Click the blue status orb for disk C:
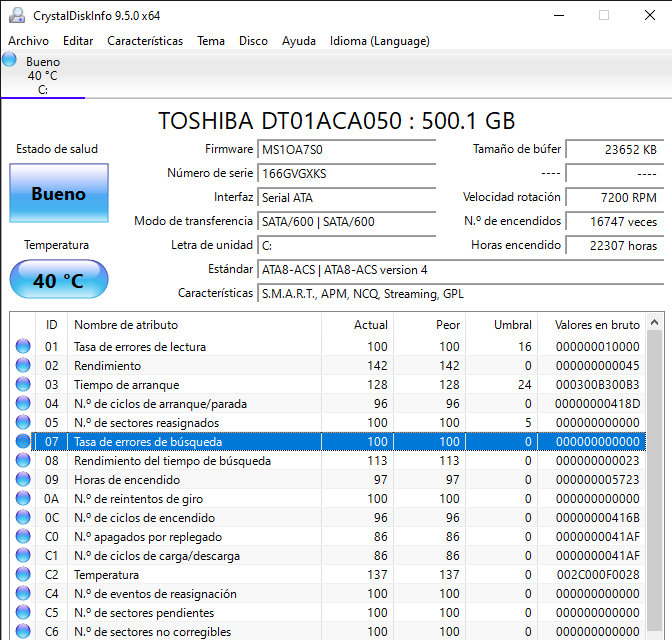Screen dimensions: 672x640 tap(10, 60)
